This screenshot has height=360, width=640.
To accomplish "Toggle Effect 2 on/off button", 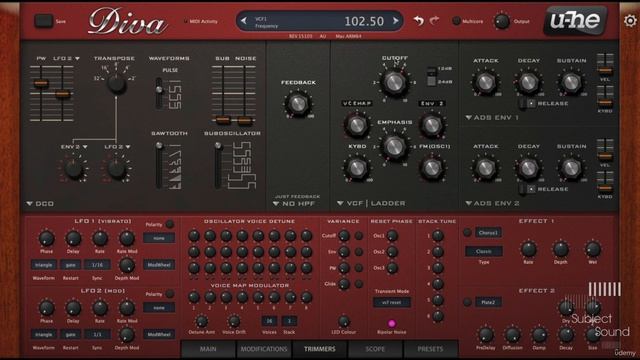I will tap(467, 302).
